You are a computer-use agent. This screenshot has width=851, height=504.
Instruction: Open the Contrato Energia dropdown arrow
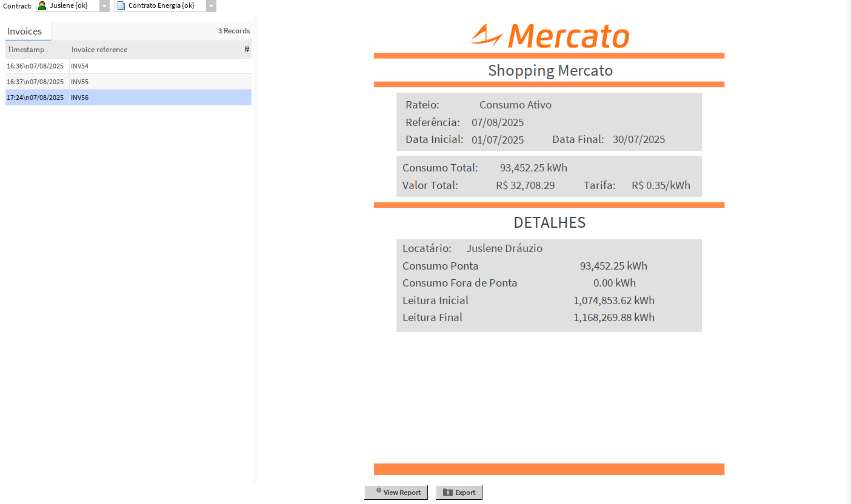(211, 5)
